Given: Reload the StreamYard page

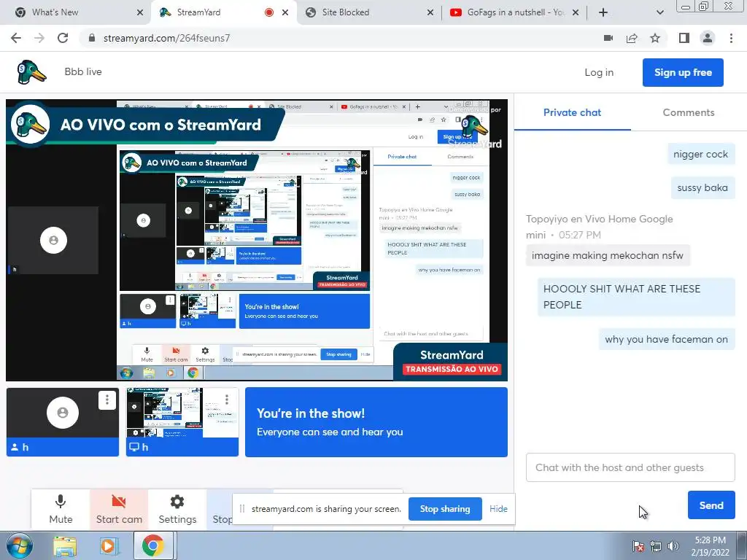Looking at the screenshot, I should (63, 38).
